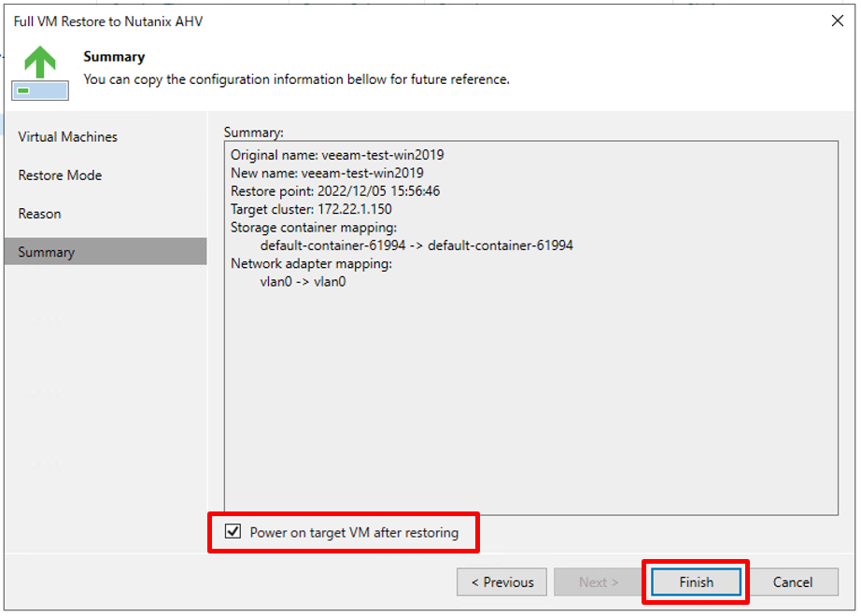Screen dimensions: 861x616
Task: Open the Virtual Machines step
Action: click(67, 136)
